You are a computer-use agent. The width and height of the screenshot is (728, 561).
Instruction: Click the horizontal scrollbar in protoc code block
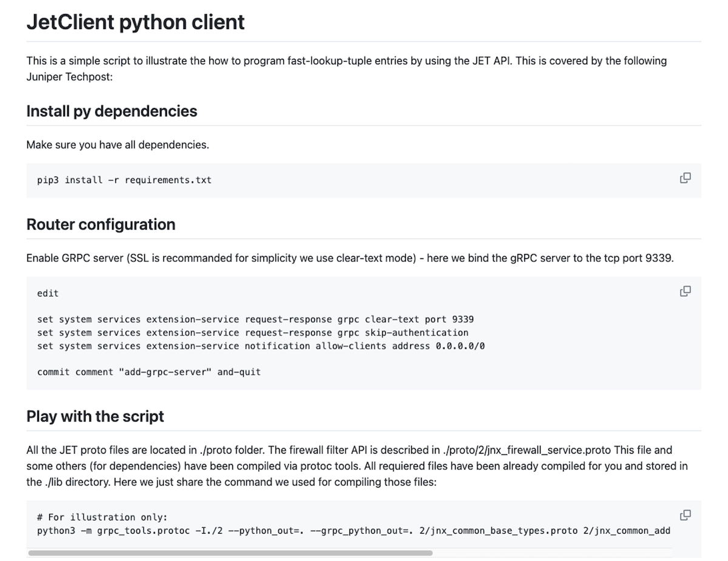[231, 553]
